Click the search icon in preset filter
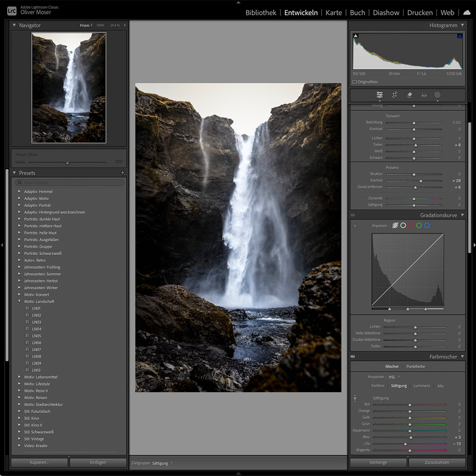476x476 pixels. pos(20,182)
